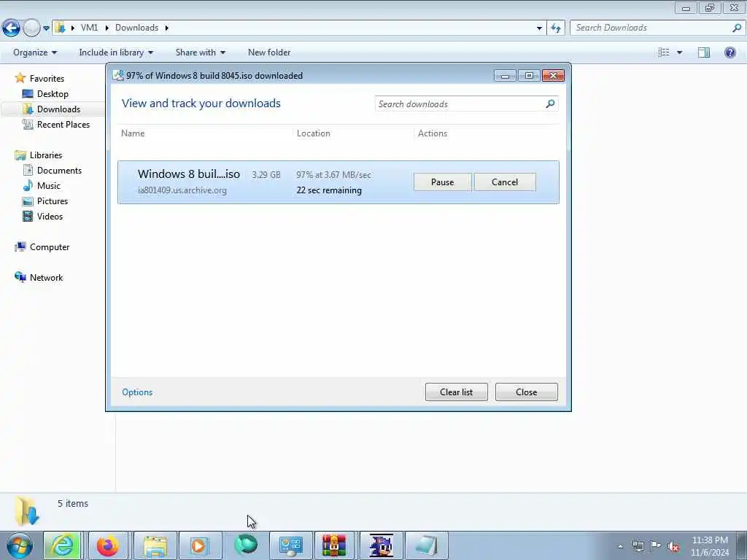Expand the address bar history dropdown
Image resolution: width=747 pixels, height=560 pixels.
click(539, 28)
